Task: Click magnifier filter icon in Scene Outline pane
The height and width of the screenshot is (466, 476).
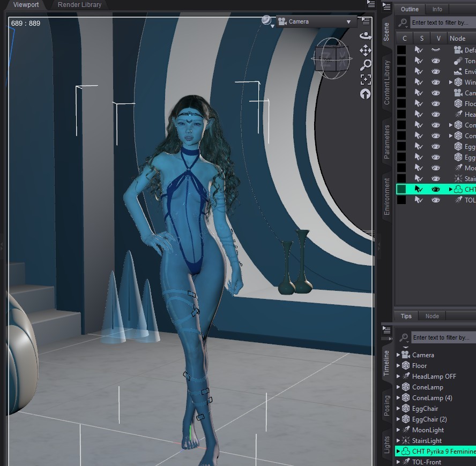Action: pyautogui.click(x=403, y=22)
